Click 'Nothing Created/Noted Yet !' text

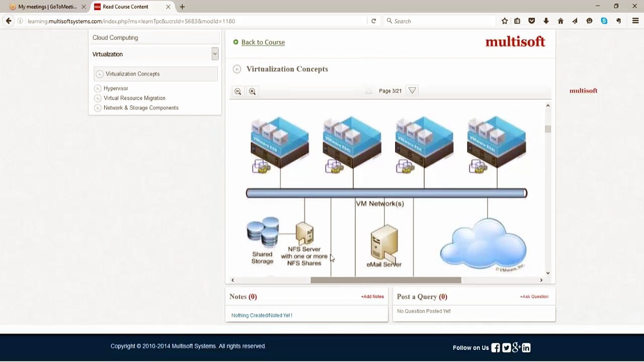[x=262, y=315]
